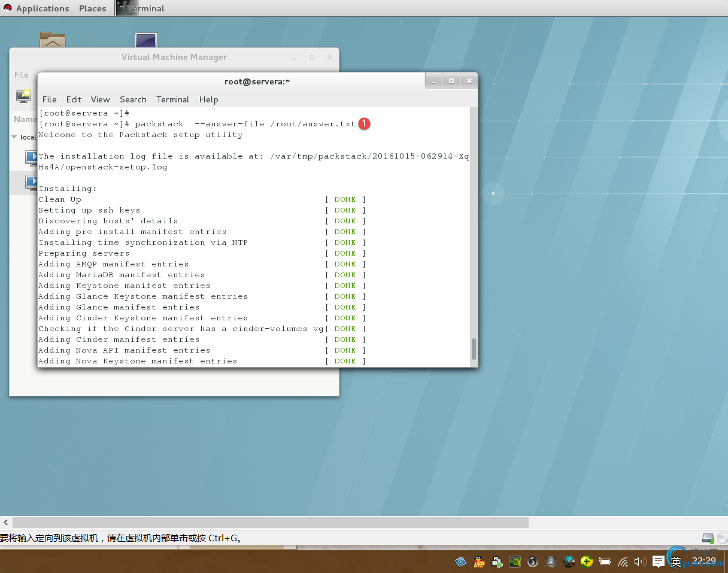Click the Virtual Machine Manager title bar
Image resolution: width=728 pixels, height=573 pixels.
tap(174, 57)
